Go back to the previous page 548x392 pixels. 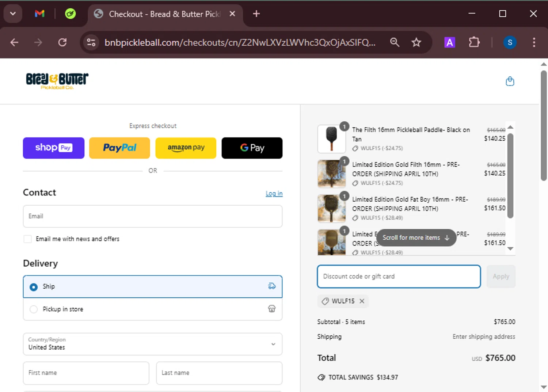(15, 42)
